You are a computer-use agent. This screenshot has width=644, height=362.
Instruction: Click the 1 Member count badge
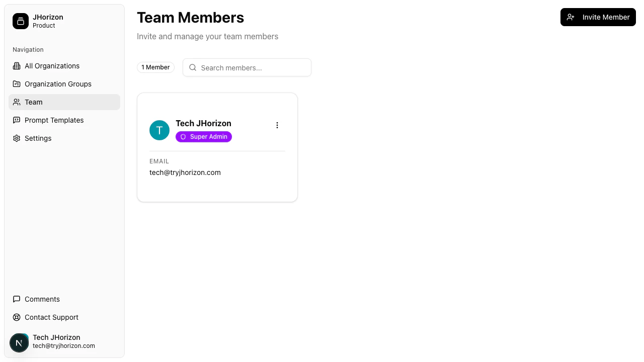(155, 67)
